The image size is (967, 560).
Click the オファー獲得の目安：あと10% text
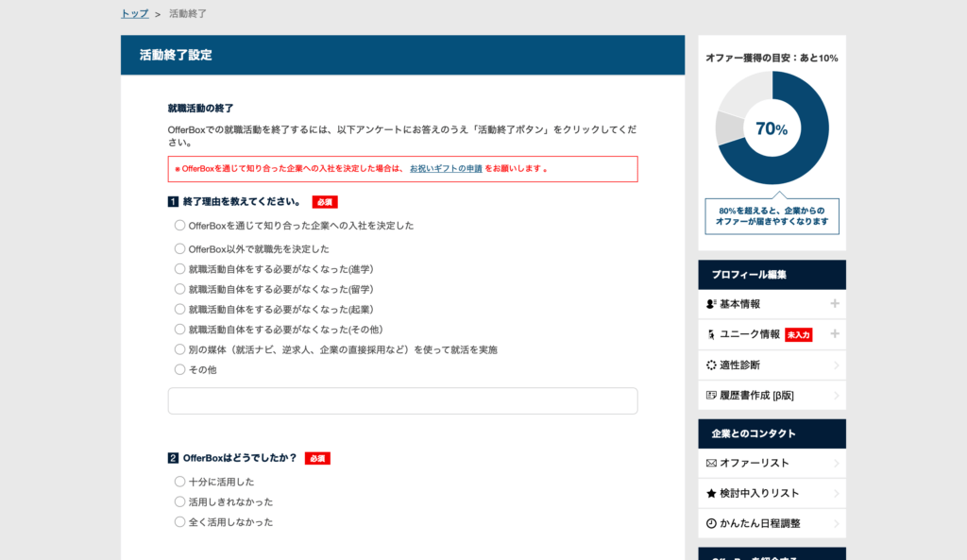tap(772, 58)
